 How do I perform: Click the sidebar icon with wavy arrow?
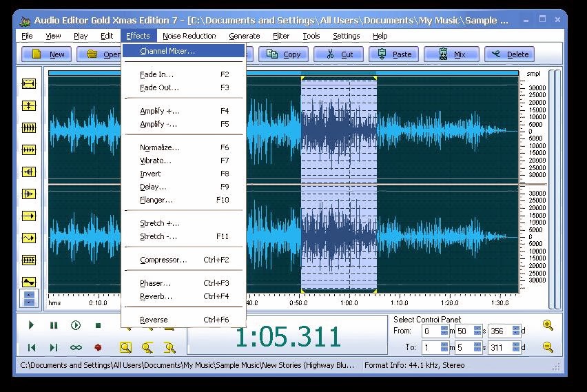[29, 238]
